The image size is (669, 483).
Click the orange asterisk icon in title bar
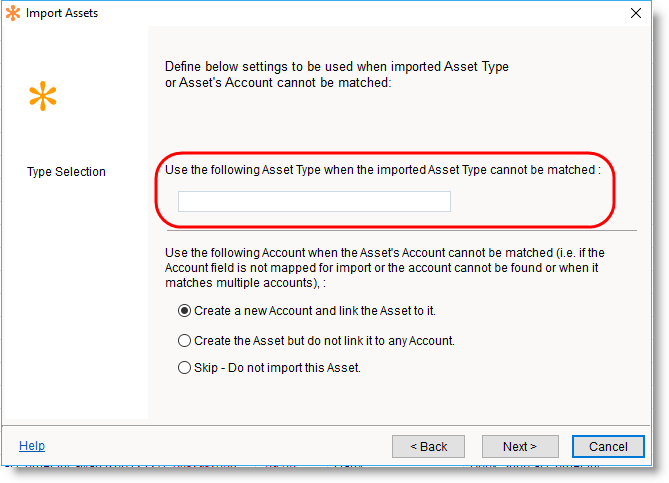coord(13,14)
